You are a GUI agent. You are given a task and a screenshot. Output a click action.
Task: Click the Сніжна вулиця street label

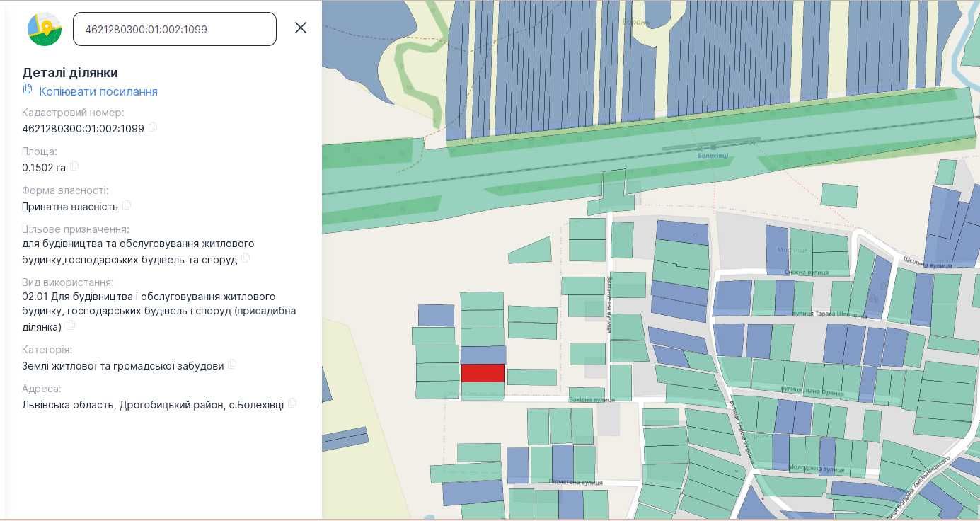click(x=807, y=272)
